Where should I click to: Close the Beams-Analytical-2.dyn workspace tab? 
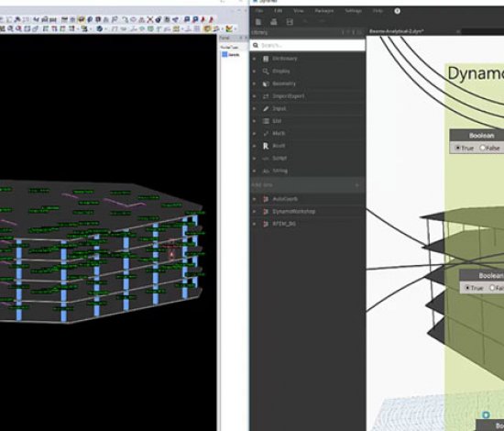(458, 31)
